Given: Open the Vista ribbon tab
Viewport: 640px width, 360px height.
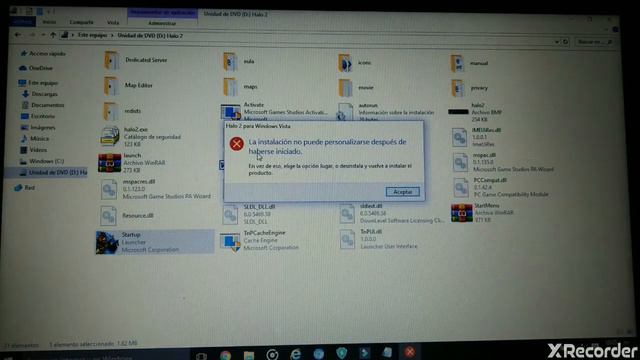Looking at the screenshot, I should (113, 22).
